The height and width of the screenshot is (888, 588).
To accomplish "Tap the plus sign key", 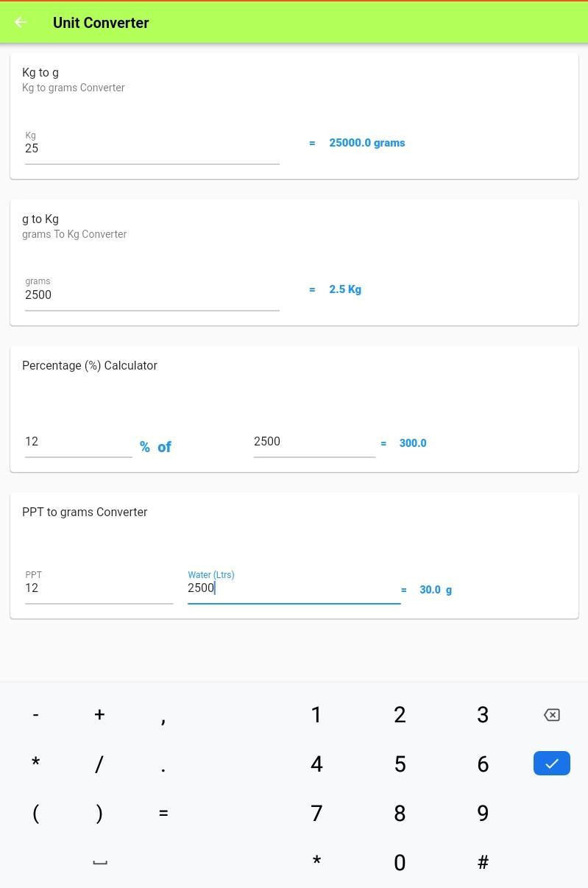I will coord(99,715).
